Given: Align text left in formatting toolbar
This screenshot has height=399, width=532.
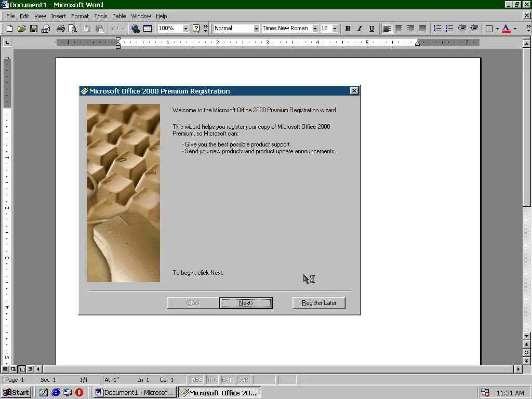Looking at the screenshot, I should point(387,29).
